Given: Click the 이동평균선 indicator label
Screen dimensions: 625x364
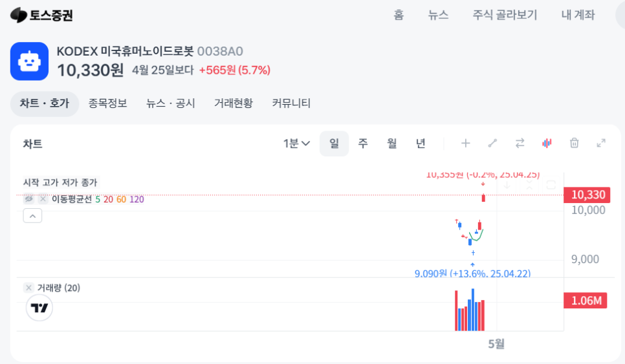Looking at the screenshot, I should tap(72, 198).
